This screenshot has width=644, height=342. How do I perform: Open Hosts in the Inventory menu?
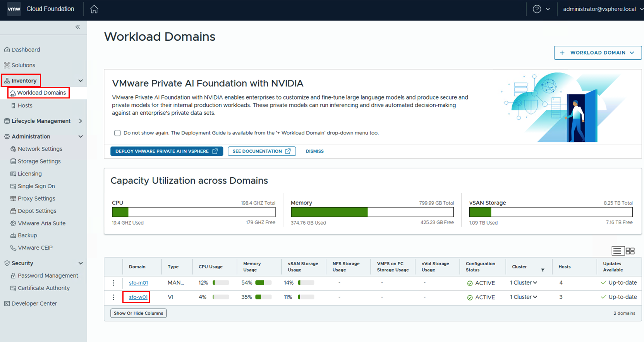point(25,106)
